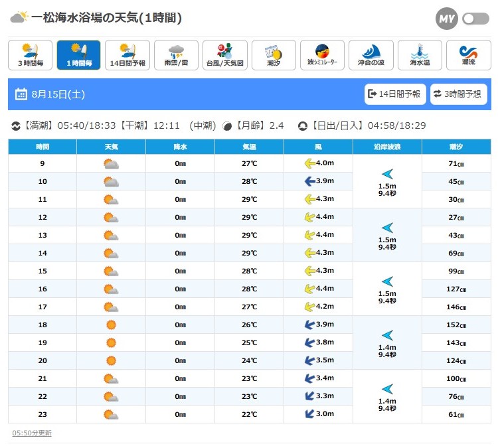Click the tide value 27cm
Viewport: 498px width, 448px height.
click(x=456, y=218)
